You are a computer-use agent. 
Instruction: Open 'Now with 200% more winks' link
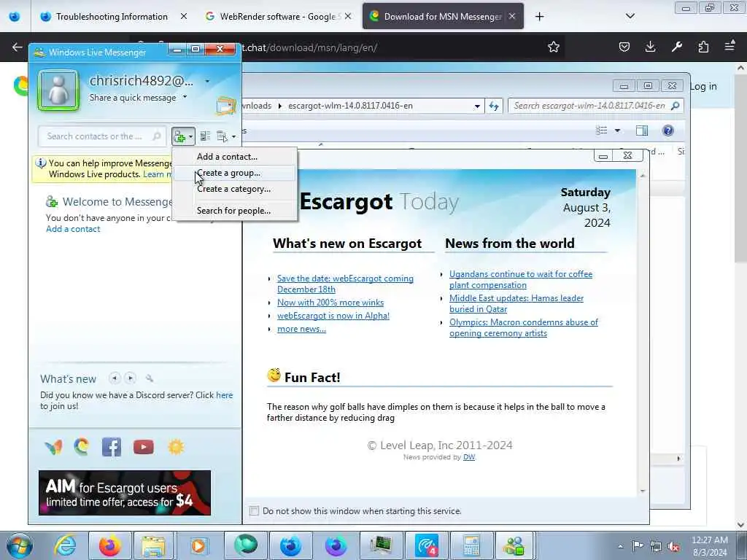point(330,303)
